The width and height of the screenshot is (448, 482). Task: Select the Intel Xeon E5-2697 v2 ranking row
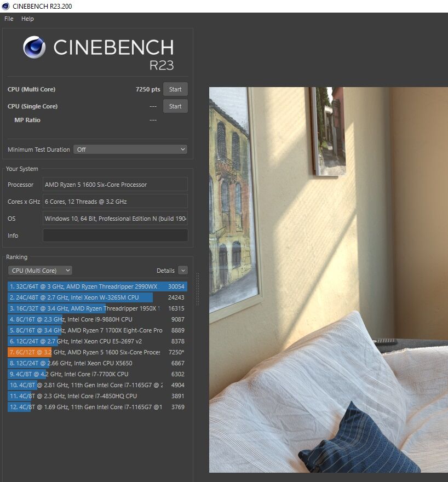[97, 341]
